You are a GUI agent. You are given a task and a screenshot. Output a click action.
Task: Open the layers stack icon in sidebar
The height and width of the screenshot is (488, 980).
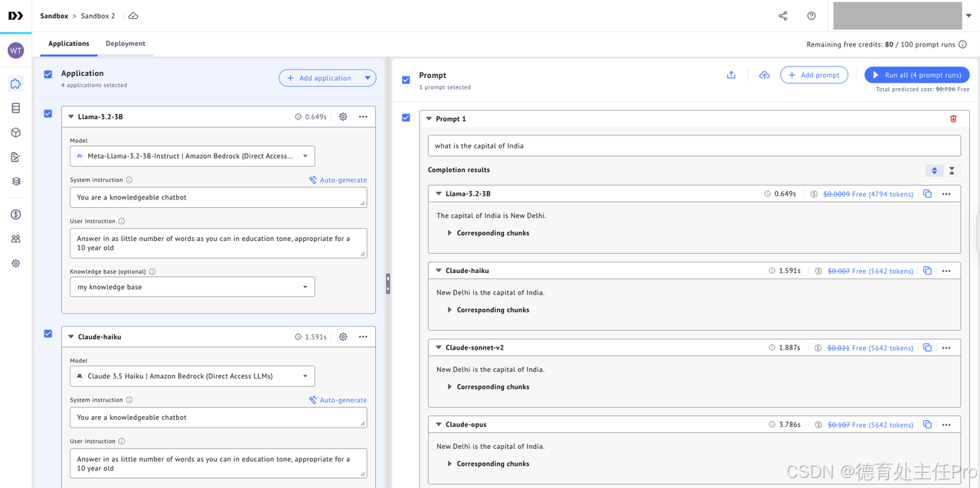tap(15, 181)
